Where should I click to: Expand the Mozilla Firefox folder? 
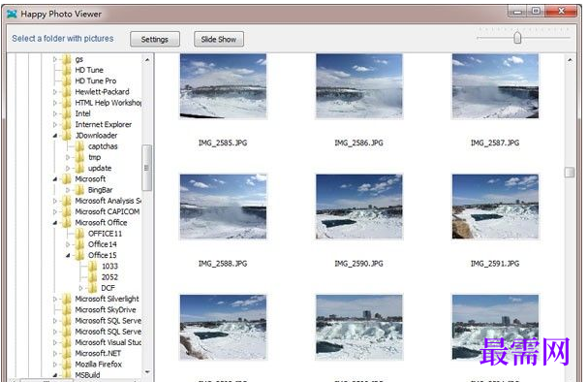pyautogui.click(x=55, y=364)
